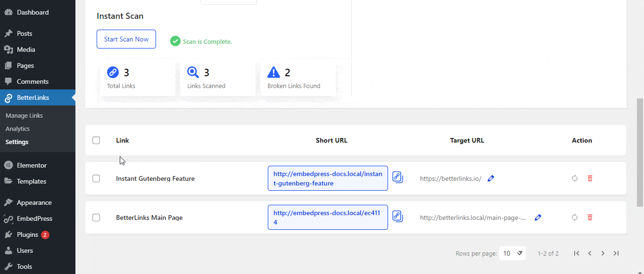Open Manage Links under BetterLinks
The width and height of the screenshot is (644, 274).
point(24,115)
